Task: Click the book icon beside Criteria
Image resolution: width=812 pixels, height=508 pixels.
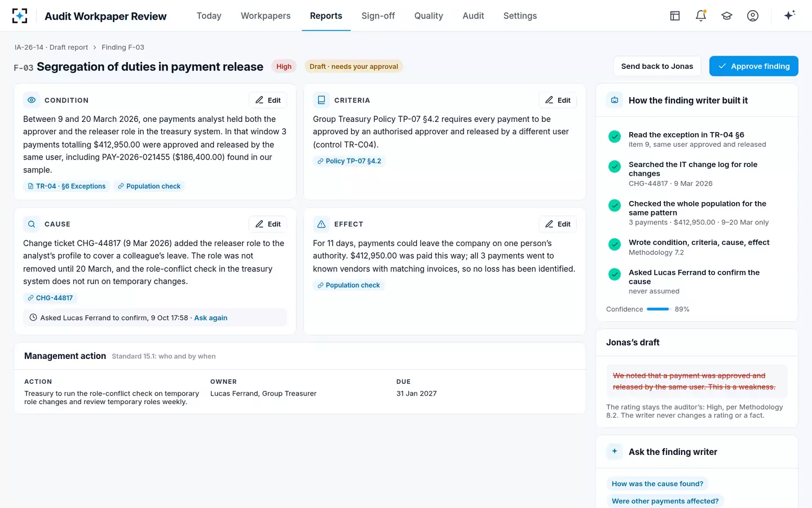Action: coord(321,100)
